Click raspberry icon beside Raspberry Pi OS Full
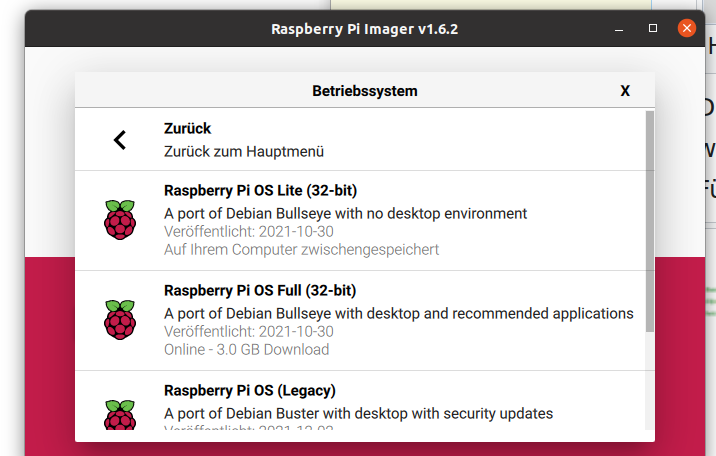 [x=120, y=319]
